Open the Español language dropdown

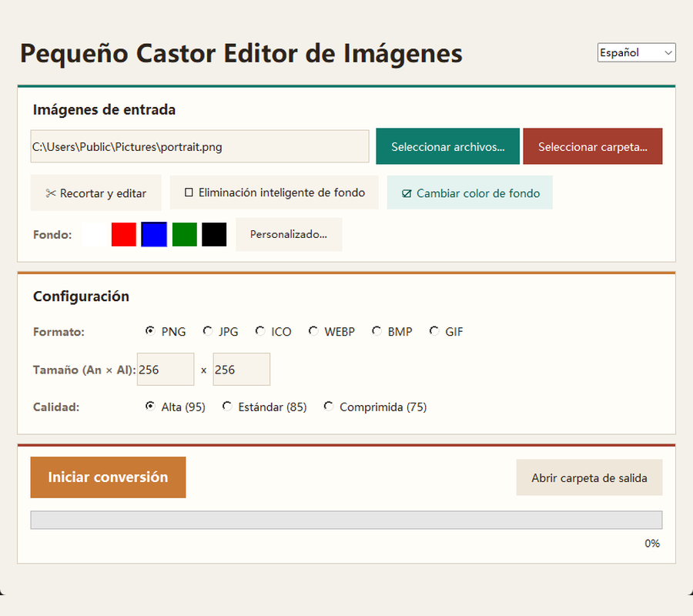coord(636,52)
